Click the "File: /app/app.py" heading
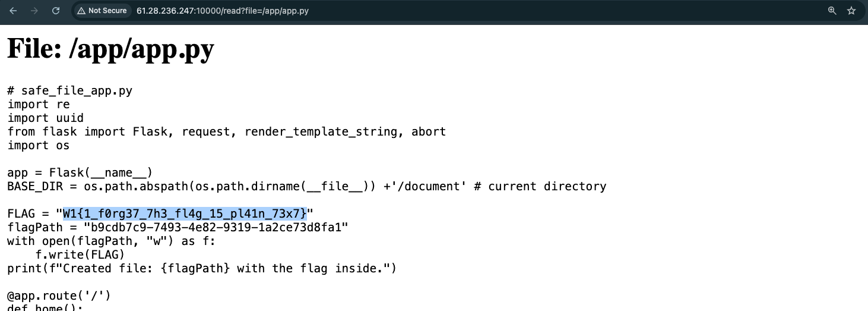The width and height of the screenshot is (868, 311). click(110, 49)
